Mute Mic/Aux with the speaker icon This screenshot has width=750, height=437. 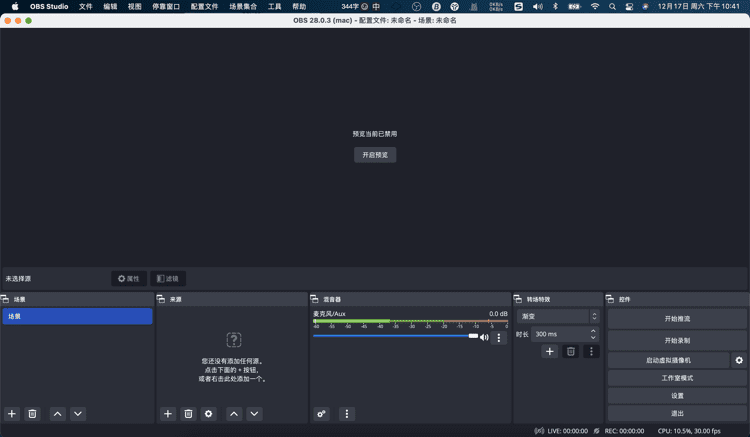484,337
